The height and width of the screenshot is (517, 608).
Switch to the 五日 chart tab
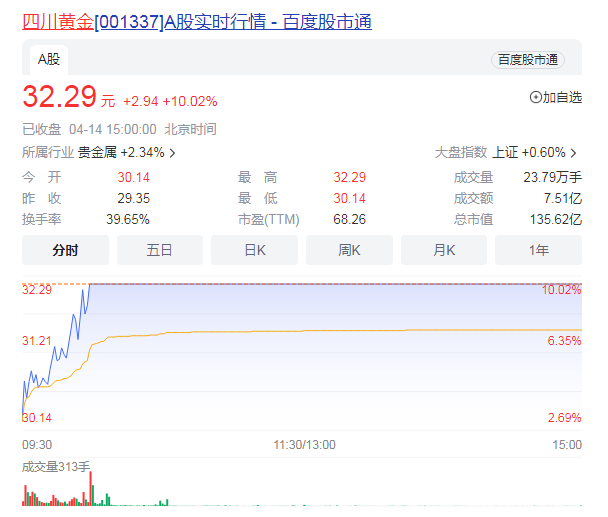160,250
